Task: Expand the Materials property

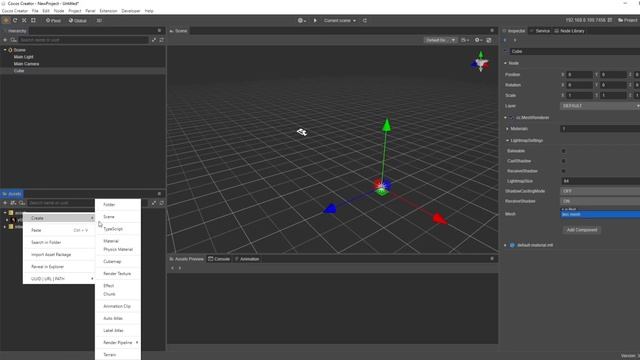Action: tap(507, 129)
